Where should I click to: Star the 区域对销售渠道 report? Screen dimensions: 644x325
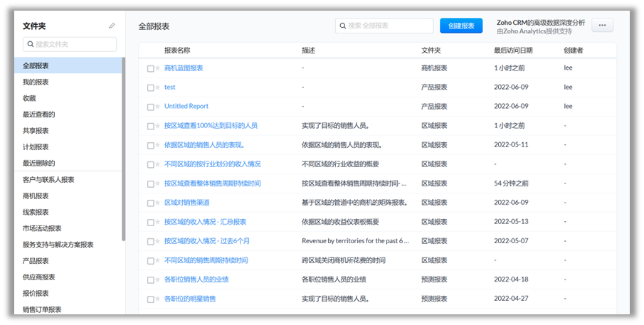click(x=157, y=203)
